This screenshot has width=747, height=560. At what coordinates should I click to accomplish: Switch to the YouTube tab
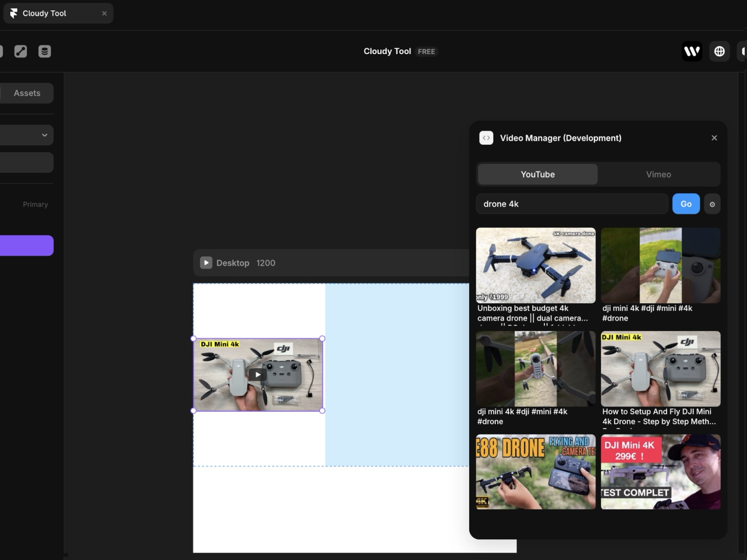click(x=538, y=174)
